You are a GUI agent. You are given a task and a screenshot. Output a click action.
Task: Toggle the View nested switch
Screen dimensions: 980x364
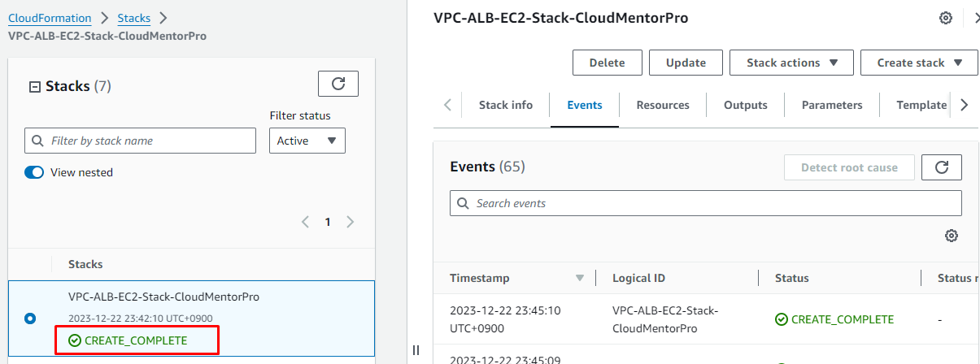coord(34,172)
